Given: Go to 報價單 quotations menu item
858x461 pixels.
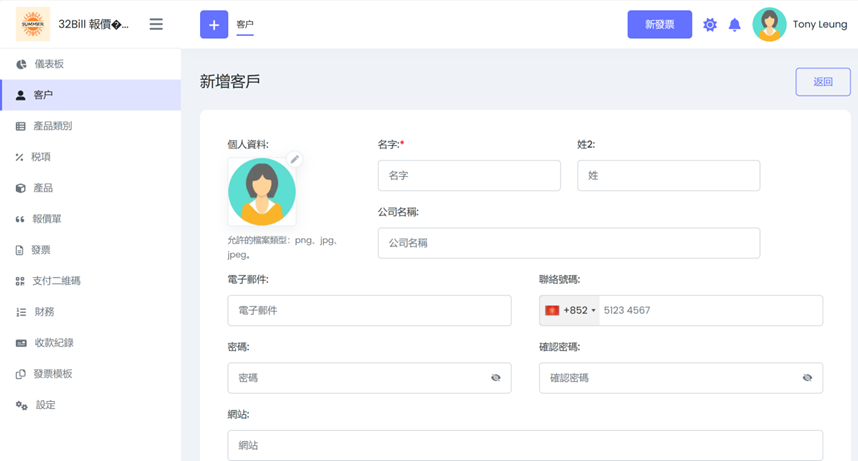Looking at the screenshot, I should click(x=48, y=219).
